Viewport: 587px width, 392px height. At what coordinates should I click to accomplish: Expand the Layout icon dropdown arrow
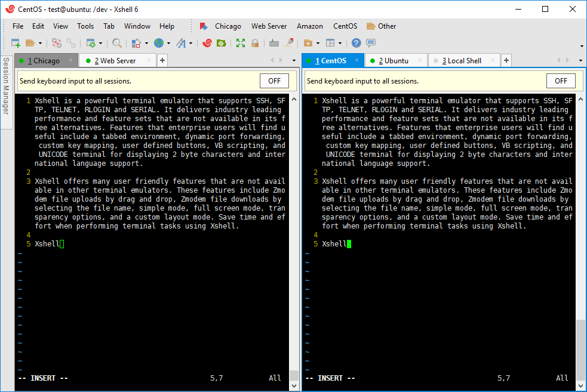[x=340, y=44]
